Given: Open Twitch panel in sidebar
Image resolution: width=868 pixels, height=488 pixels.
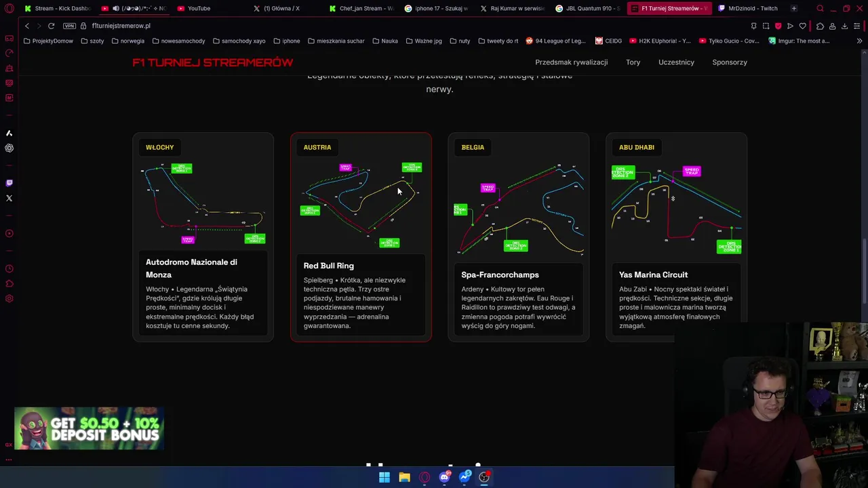Looking at the screenshot, I should pos(9,183).
